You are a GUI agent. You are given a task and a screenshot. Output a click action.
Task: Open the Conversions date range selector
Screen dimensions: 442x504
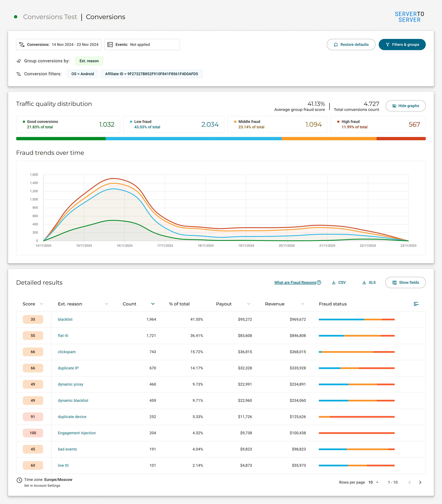pos(59,45)
